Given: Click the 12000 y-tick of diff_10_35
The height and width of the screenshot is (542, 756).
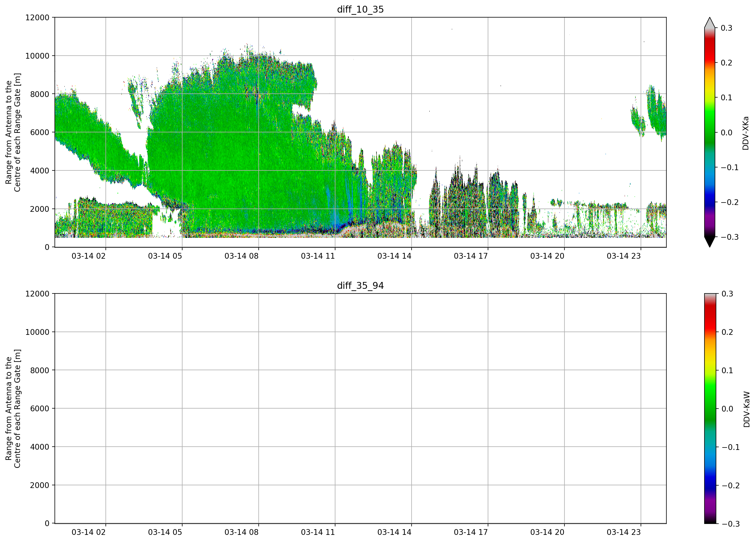Looking at the screenshot, I should point(37,18).
